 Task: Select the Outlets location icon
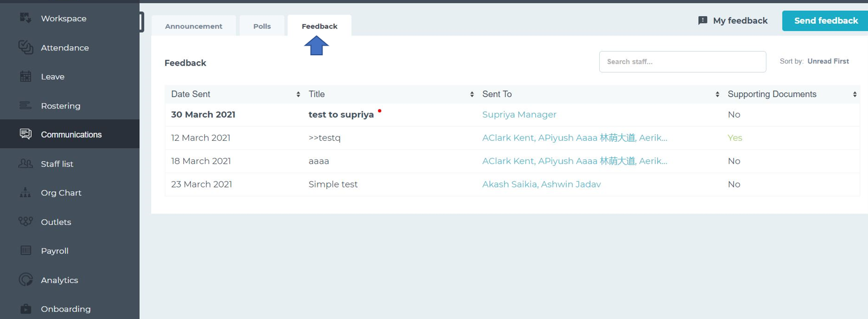pos(25,221)
